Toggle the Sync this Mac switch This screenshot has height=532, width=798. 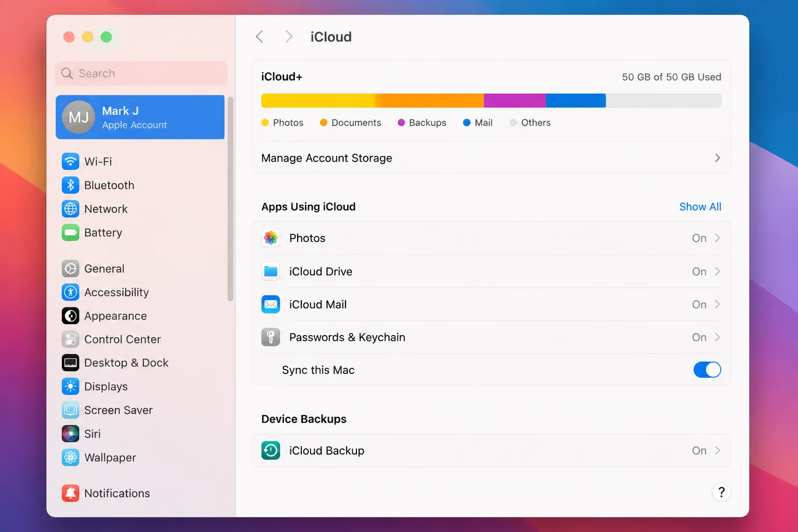click(707, 370)
